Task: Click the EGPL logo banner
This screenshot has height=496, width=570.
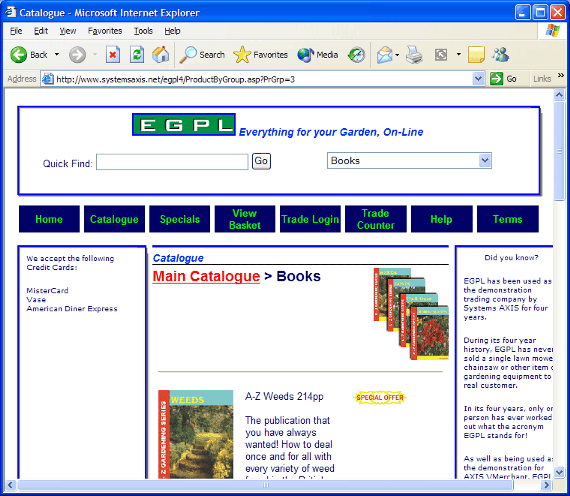Action: [184, 125]
